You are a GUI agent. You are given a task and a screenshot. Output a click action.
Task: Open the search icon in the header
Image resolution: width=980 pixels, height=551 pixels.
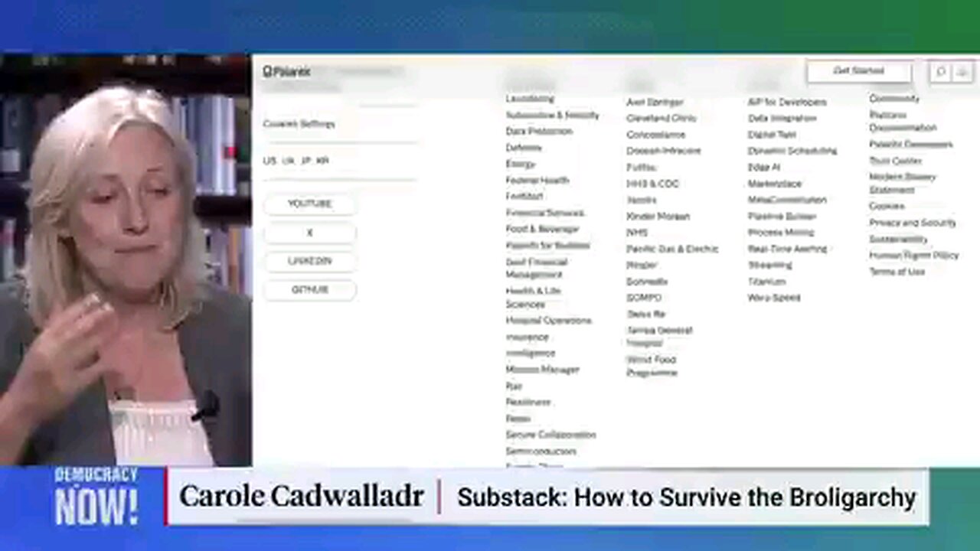pyautogui.click(x=941, y=71)
